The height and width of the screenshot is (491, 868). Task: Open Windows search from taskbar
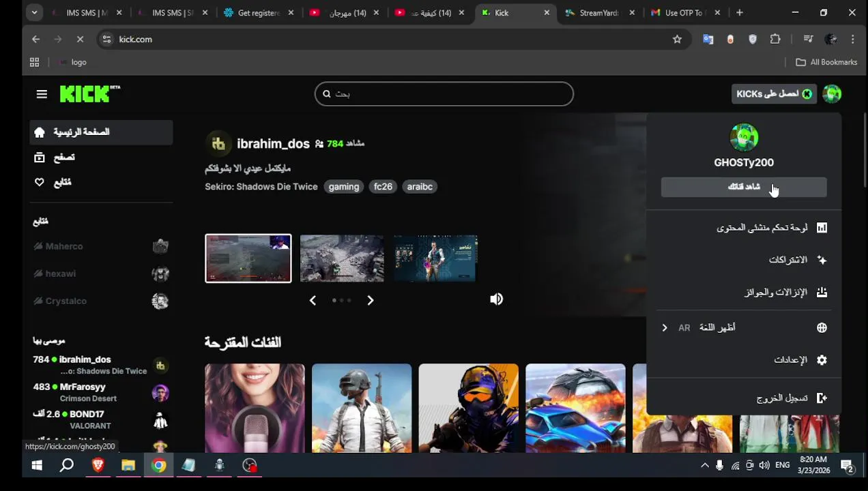coord(67,466)
